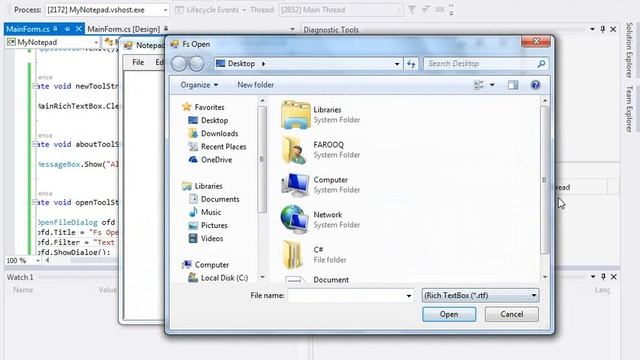Screen dimensions: 640x360
Task: Open Downloads in the navigation pane
Action: point(219,133)
